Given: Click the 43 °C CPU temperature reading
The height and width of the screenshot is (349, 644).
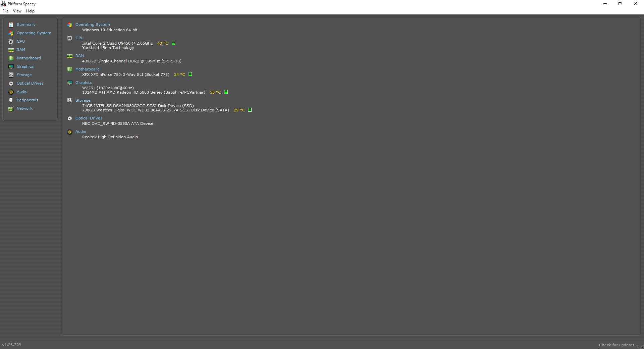Looking at the screenshot, I should click(163, 43).
